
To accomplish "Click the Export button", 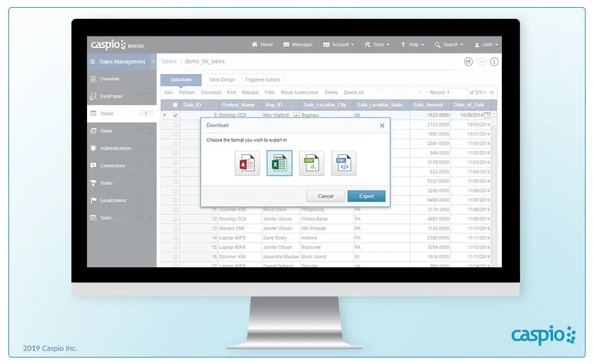I will point(366,196).
